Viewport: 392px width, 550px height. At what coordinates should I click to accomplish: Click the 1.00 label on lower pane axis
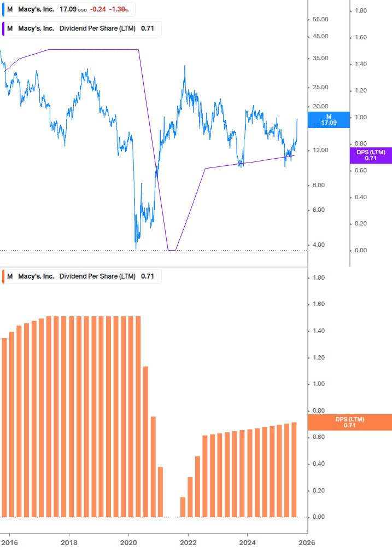coord(319,384)
